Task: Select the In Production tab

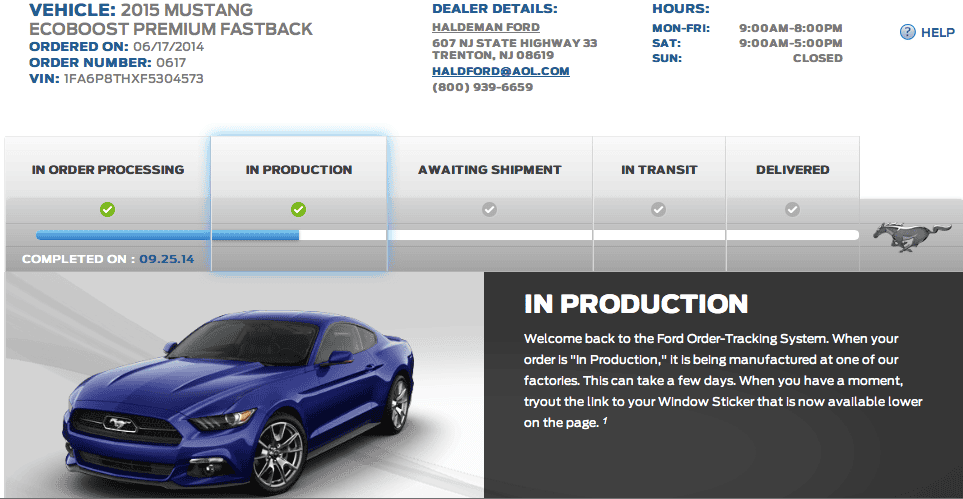Action: pos(299,170)
